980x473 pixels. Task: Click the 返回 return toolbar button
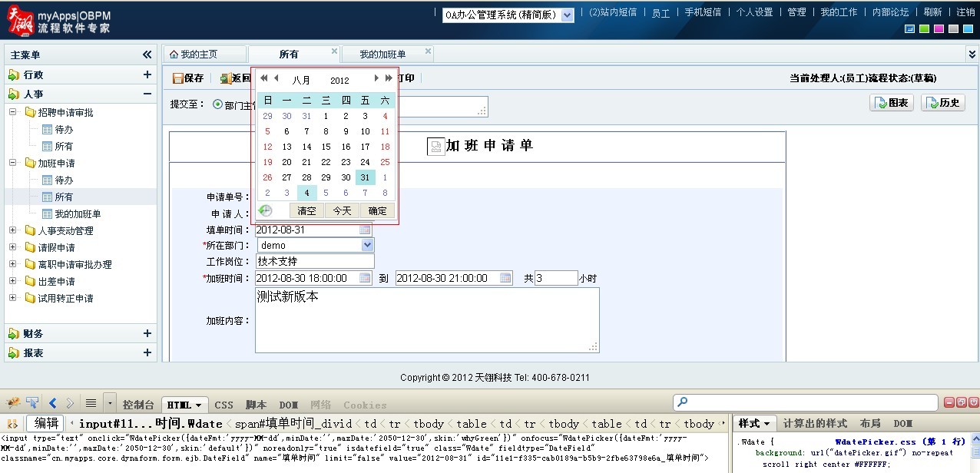point(236,78)
